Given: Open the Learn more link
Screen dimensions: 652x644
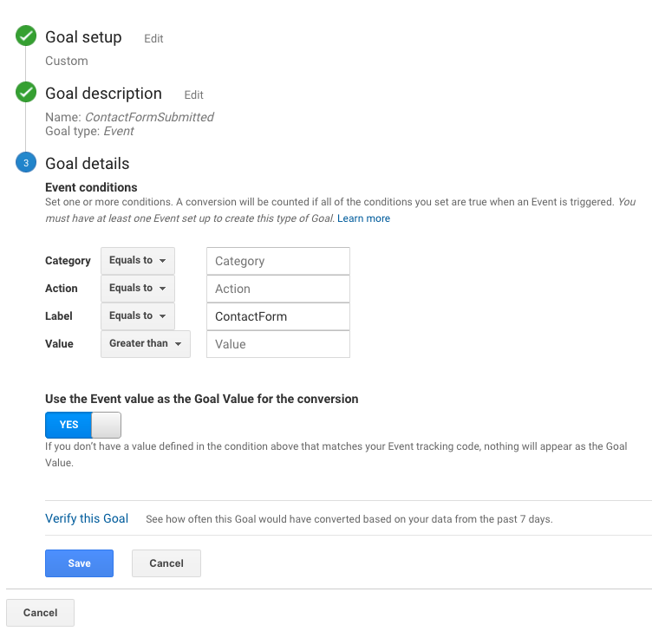Looking at the screenshot, I should point(363,218).
